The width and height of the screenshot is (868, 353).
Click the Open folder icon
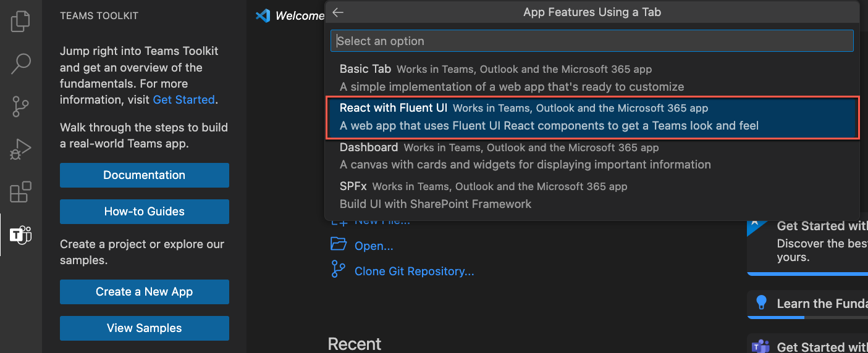click(x=339, y=244)
